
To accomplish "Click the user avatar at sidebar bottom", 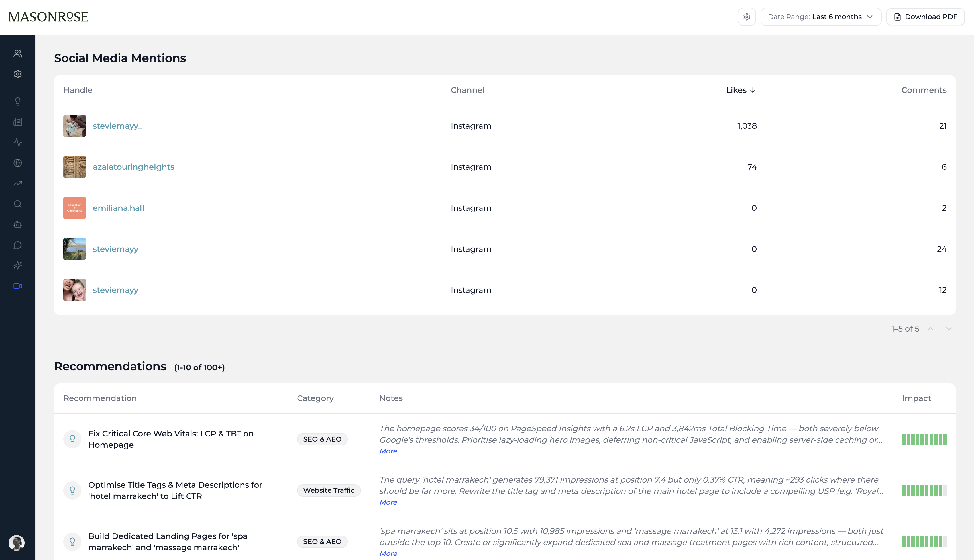I will click(17, 543).
